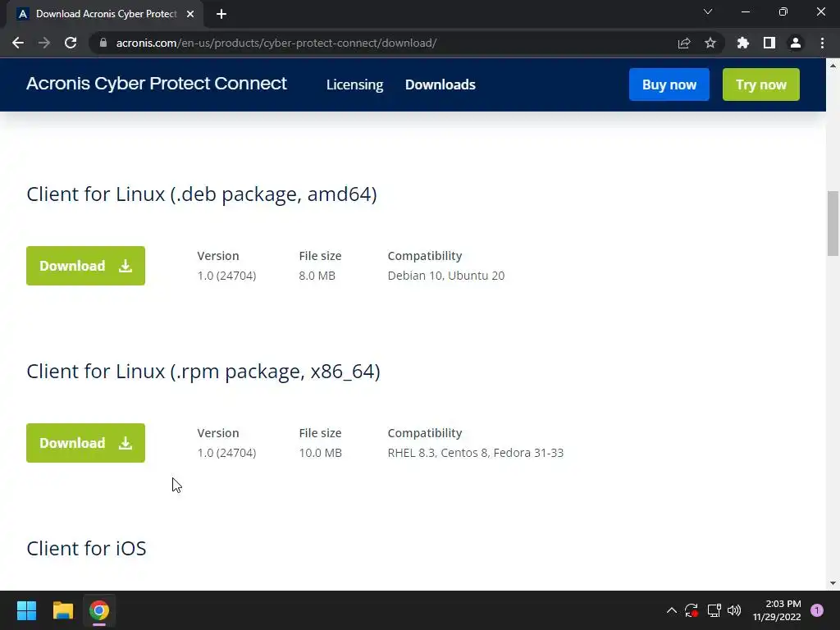Screen dimensions: 840x630
Task: Close the Download Acronis Cyber Protect tab
Action: [x=190, y=14]
